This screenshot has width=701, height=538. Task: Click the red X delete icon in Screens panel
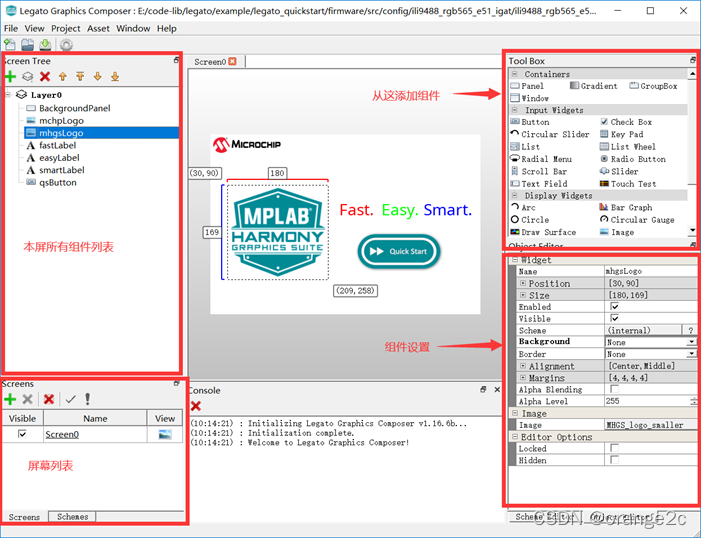(x=49, y=399)
